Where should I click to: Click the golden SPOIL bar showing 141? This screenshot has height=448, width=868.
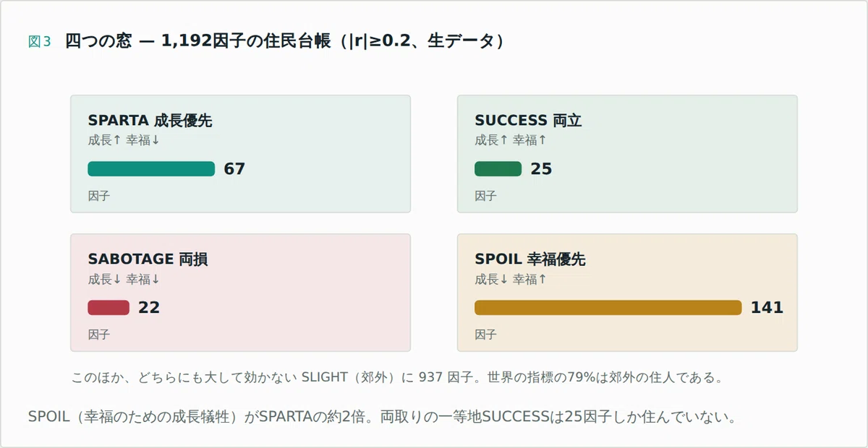608,308
